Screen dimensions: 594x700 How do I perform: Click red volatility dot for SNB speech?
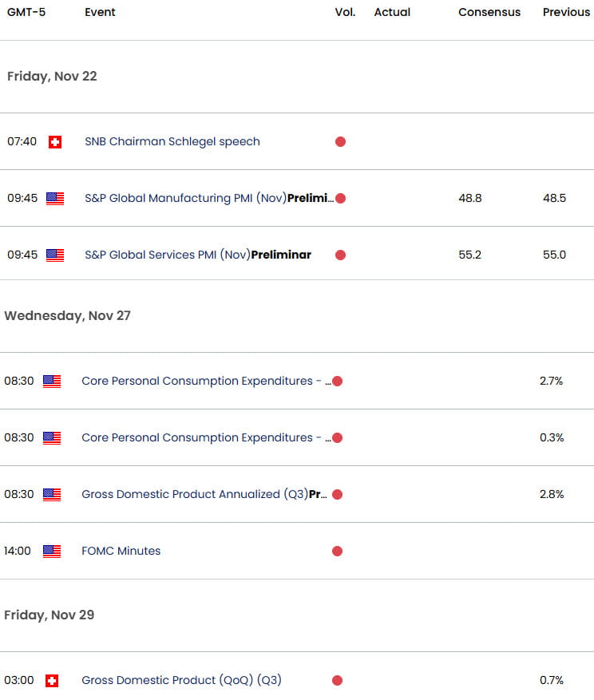pos(340,142)
